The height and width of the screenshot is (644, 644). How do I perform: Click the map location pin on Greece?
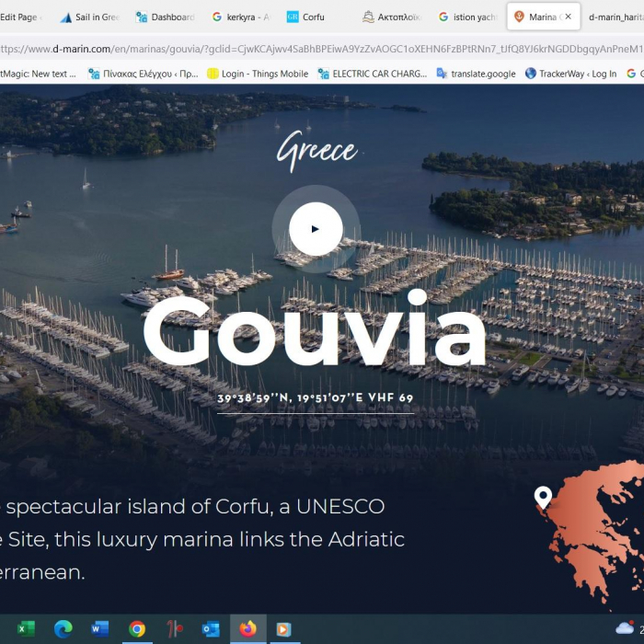tap(543, 497)
